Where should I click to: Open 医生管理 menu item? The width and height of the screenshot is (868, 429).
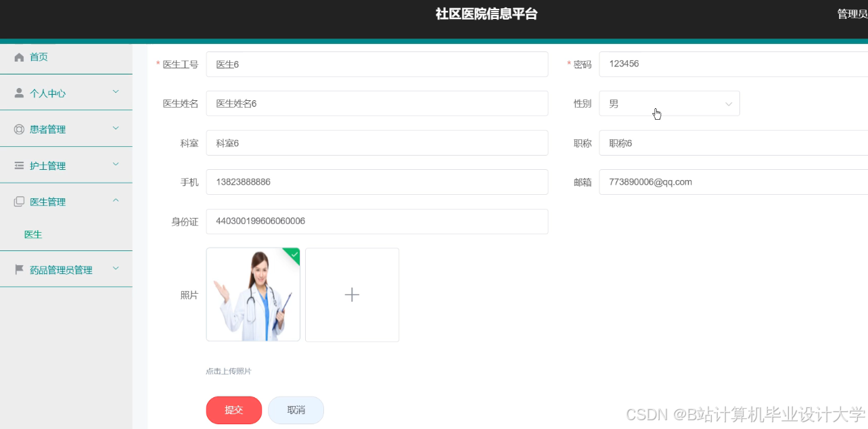tap(66, 202)
